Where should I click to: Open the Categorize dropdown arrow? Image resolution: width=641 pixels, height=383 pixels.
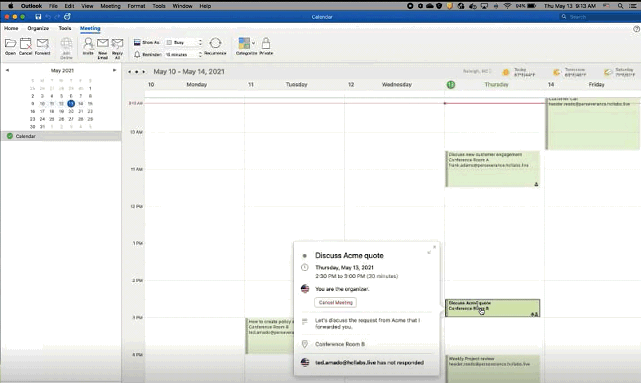(253, 43)
